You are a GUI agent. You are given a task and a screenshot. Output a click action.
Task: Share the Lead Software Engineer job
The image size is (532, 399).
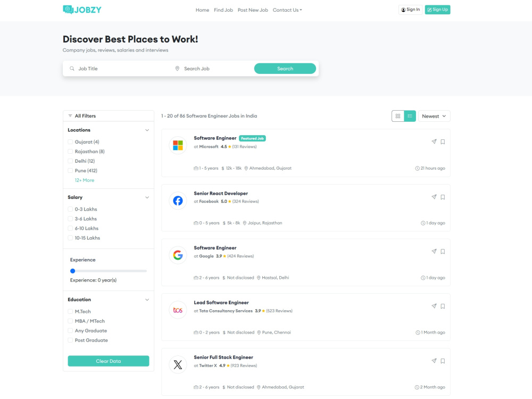coord(434,306)
